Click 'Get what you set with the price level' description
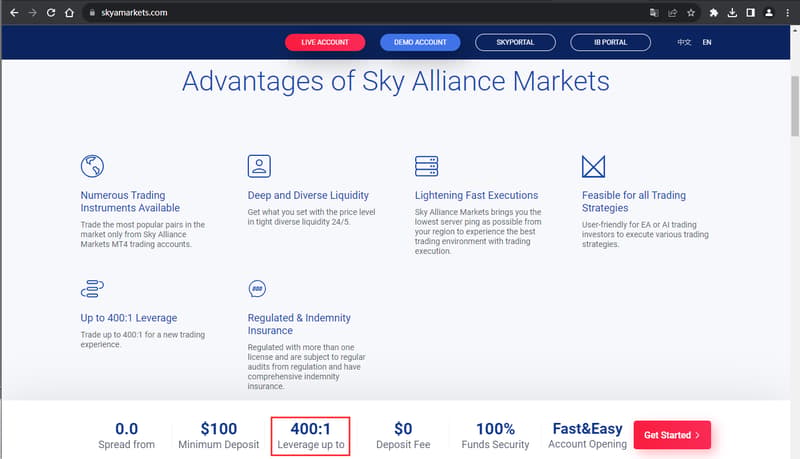 [311, 217]
